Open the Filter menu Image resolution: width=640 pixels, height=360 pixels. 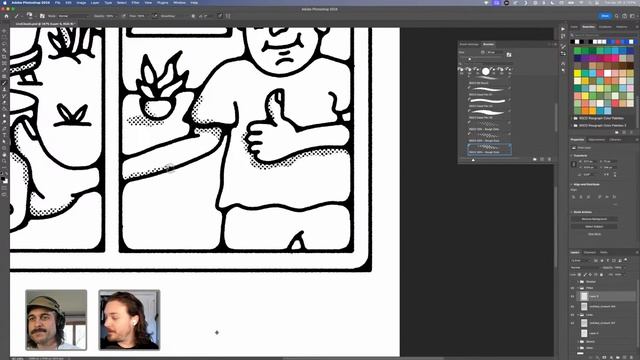point(135,2)
